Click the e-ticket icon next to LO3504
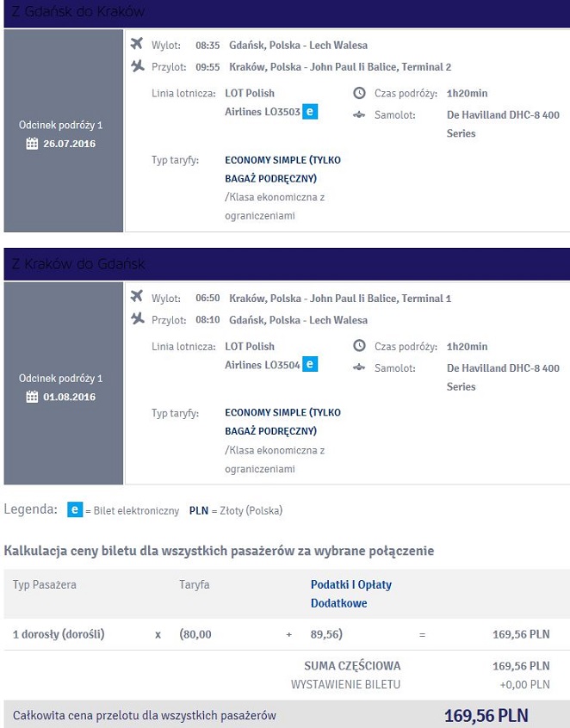Image resolution: width=570 pixels, height=728 pixels. [310, 364]
